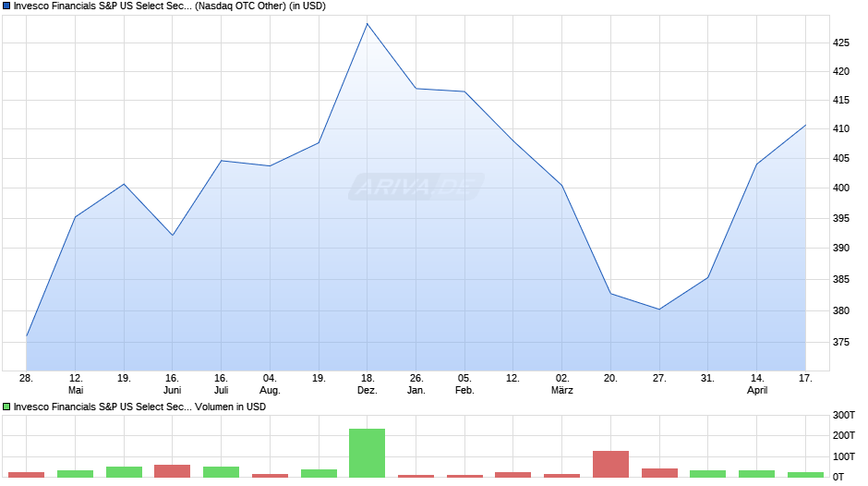Click the green volume bar at 16. Juli
The height and width of the screenshot is (486, 868).
[x=221, y=472]
